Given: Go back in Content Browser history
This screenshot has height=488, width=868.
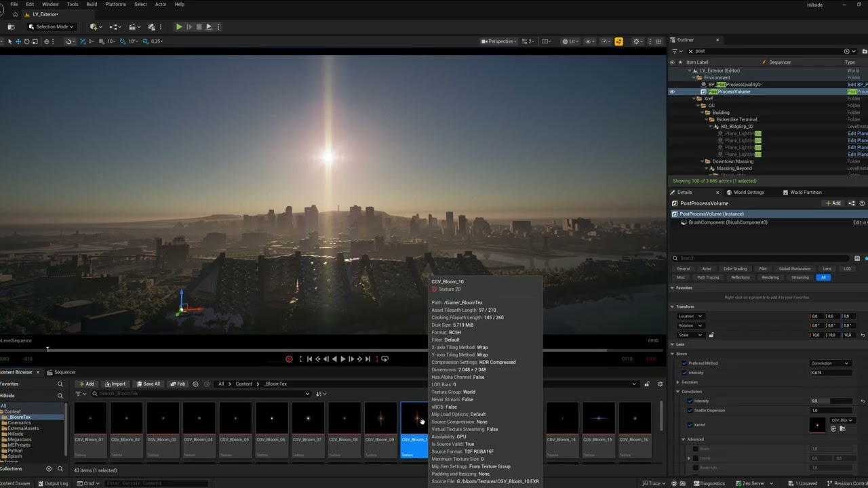Looking at the screenshot, I should 196,384.
